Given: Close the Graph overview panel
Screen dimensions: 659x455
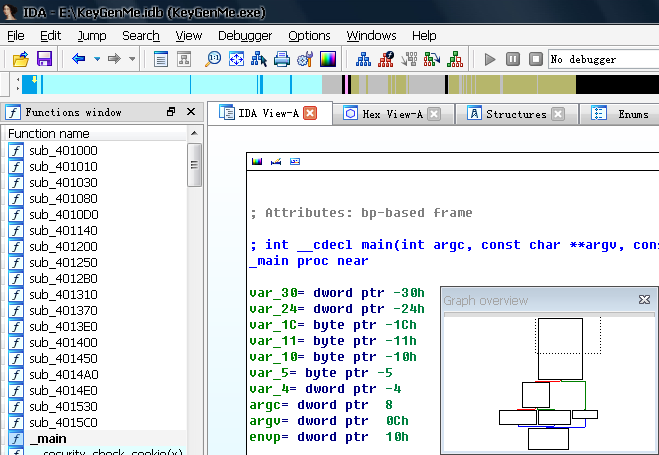Looking at the screenshot, I should coord(645,300).
